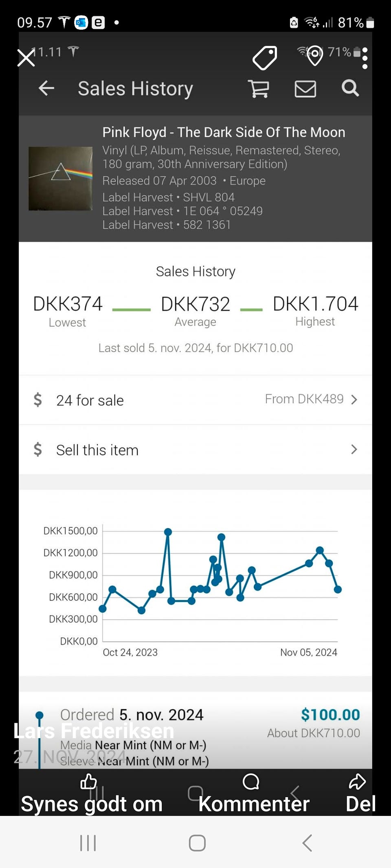Tap the Nov 05, 2024 chart data point
The height and width of the screenshot is (868, 391).
click(338, 589)
